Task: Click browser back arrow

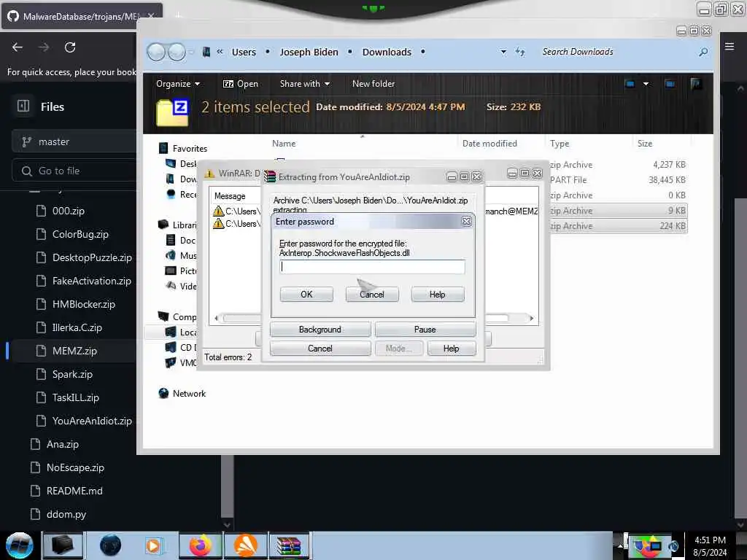Action: tap(18, 47)
